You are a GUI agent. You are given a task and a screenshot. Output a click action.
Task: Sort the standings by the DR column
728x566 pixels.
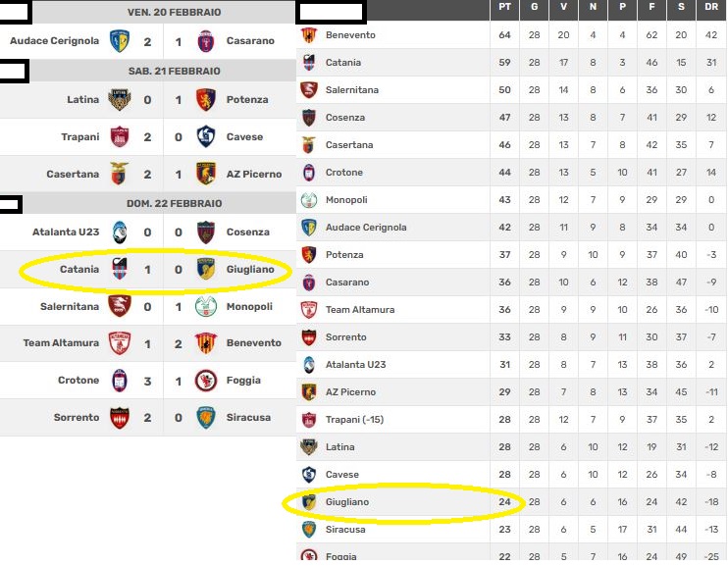pyautogui.click(x=710, y=9)
